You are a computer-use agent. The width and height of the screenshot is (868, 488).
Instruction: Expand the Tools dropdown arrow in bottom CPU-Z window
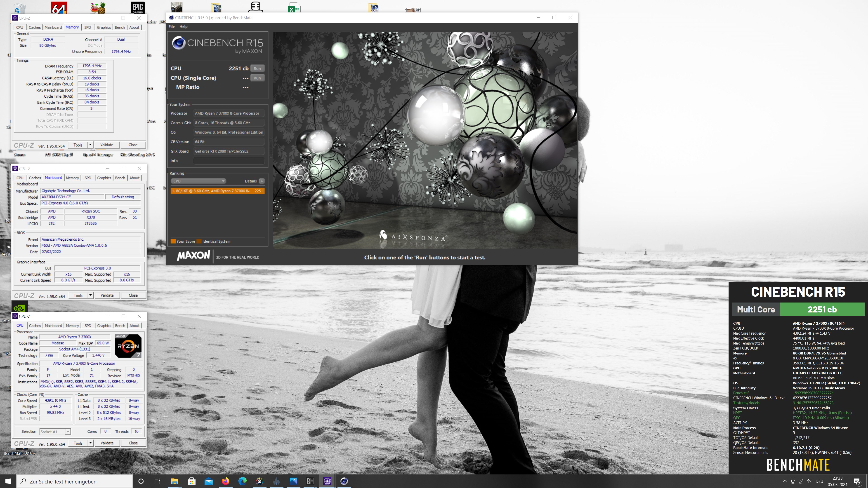[90, 443]
